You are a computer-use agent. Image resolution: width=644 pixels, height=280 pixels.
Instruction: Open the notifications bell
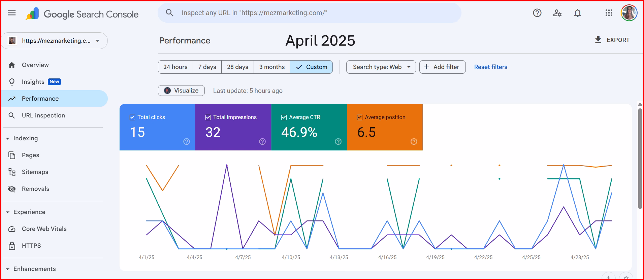(578, 13)
